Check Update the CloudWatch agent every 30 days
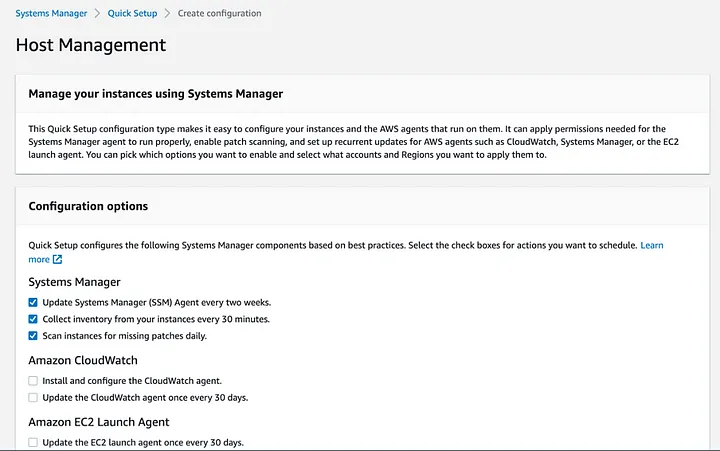 coord(33,397)
